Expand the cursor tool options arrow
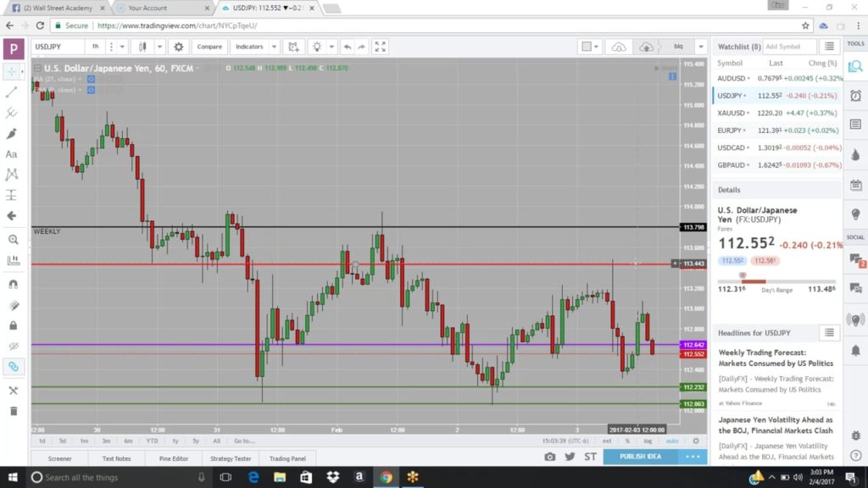This screenshot has width=868, height=488. [x=22, y=71]
